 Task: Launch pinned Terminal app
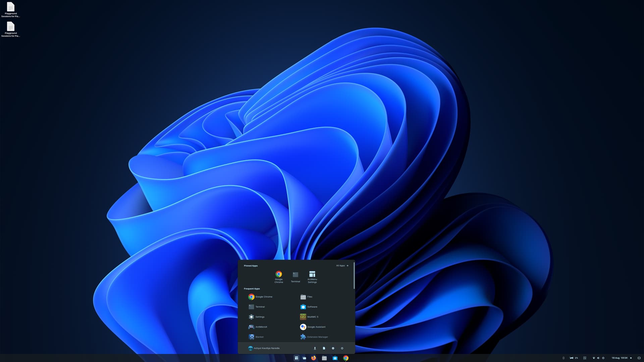pyautogui.click(x=296, y=277)
